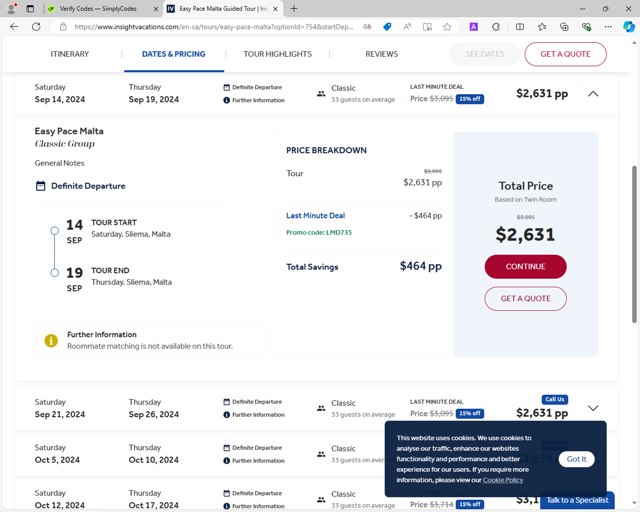Accept cookies with Got It
This screenshot has width=640, height=512.
click(576, 459)
